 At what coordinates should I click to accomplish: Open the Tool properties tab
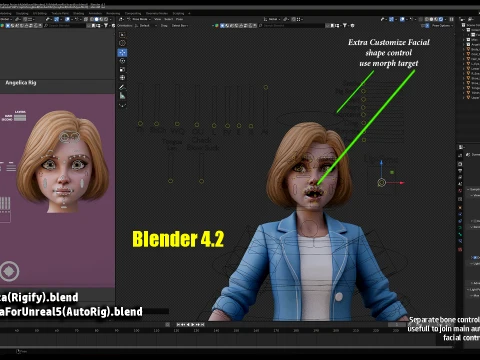460,155
